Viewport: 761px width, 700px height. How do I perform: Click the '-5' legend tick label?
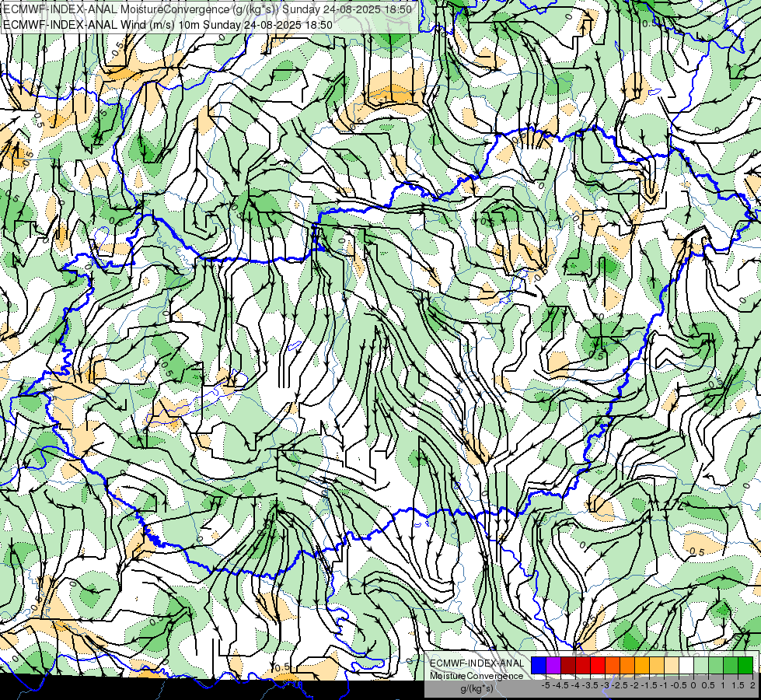coord(546,685)
